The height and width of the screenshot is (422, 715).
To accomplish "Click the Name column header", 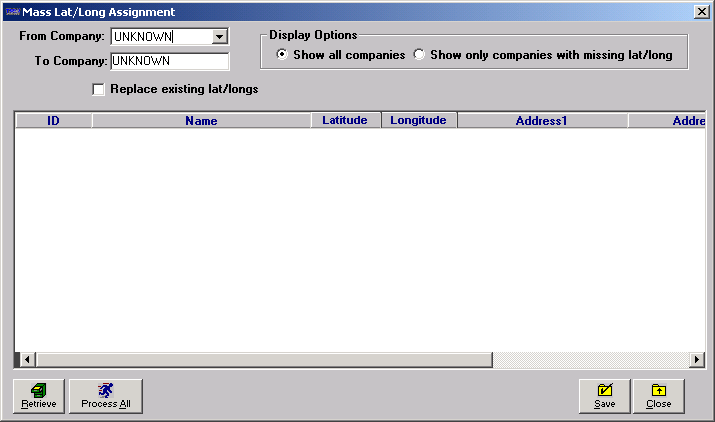I will [x=201, y=120].
